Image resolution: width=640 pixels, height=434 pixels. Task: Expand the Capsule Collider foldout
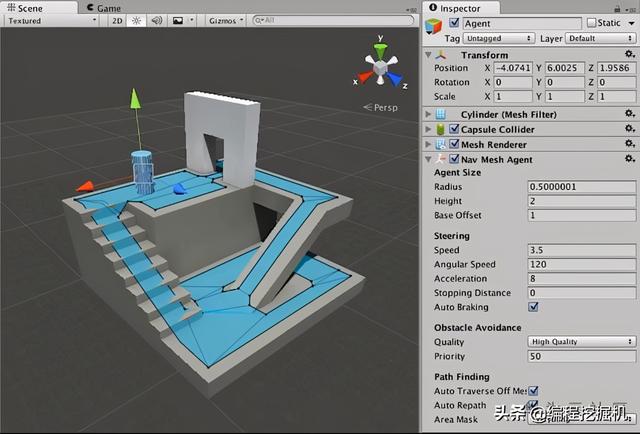428,129
